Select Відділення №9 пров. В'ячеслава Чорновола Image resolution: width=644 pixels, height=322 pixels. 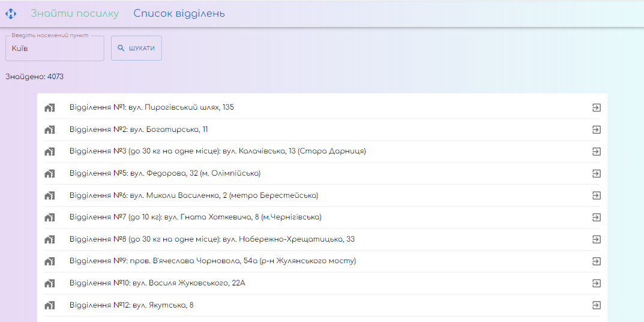[212, 261]
